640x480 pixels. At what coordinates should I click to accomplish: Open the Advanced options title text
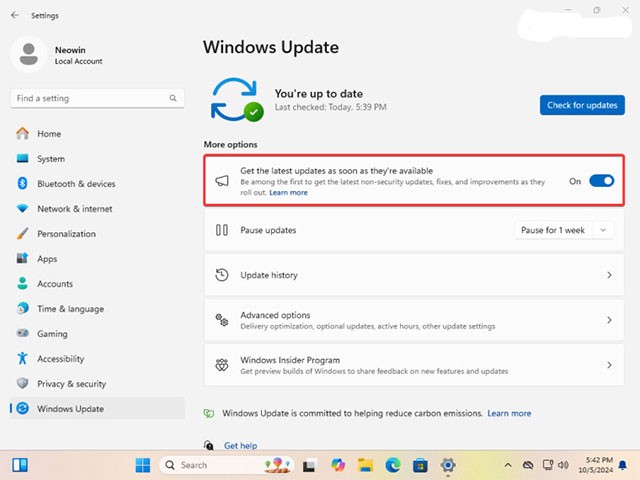point(275,315)
